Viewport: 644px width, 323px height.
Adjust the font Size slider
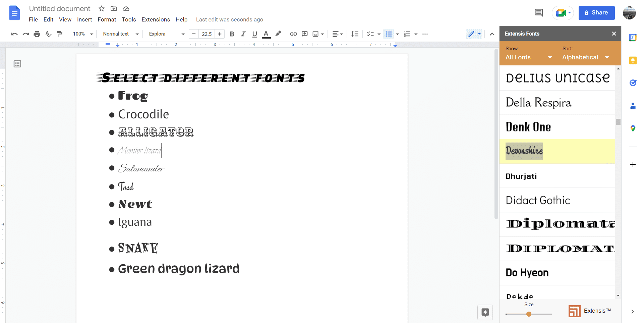tap(529, 314)
